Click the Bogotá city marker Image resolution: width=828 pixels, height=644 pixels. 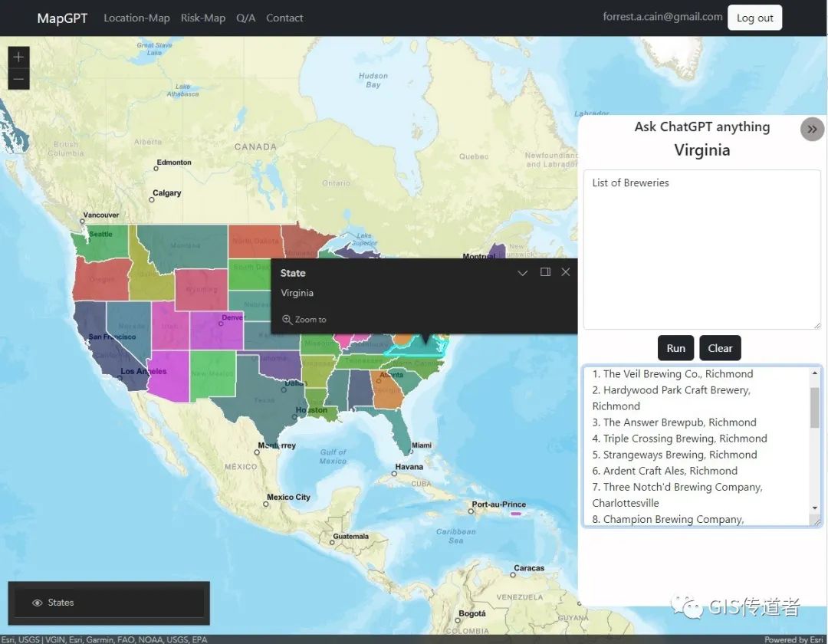pos(458,620)
